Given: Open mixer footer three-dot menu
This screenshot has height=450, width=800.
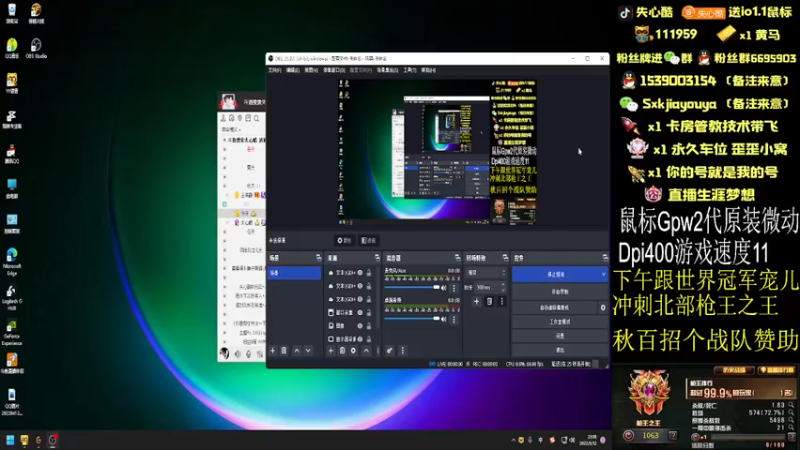Looking at the screenshot, I should point(403,351).
